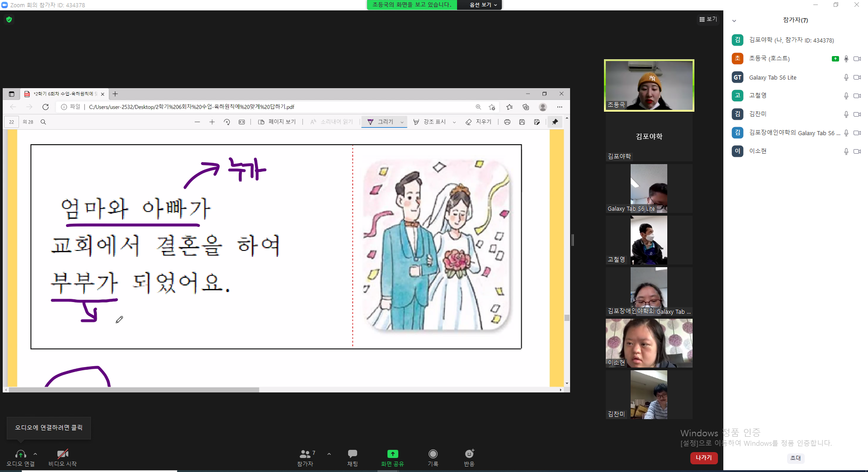Click the browser refresh icon
Viewport: 868px width, 472px height.
pos(46,107)
